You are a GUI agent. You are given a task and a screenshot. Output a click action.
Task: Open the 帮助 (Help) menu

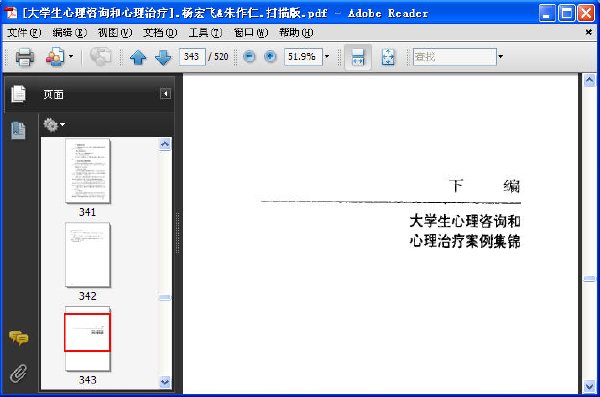(x=296, y=33)
